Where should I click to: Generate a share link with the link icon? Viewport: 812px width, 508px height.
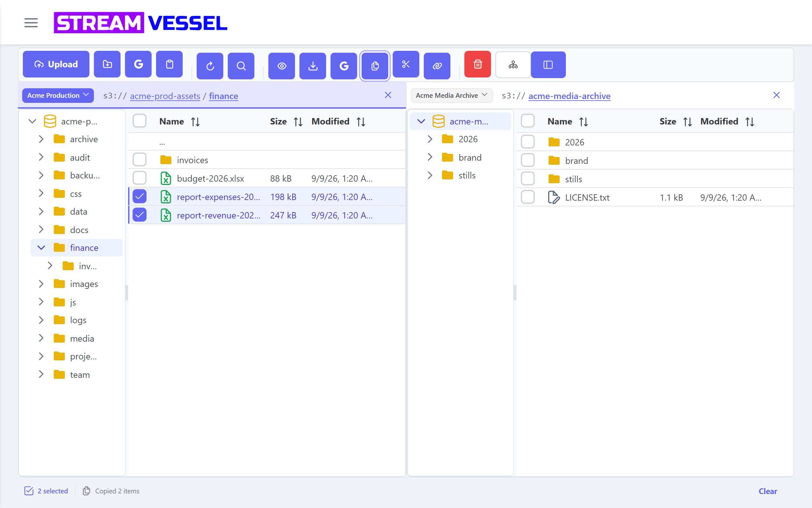[437, 66]
